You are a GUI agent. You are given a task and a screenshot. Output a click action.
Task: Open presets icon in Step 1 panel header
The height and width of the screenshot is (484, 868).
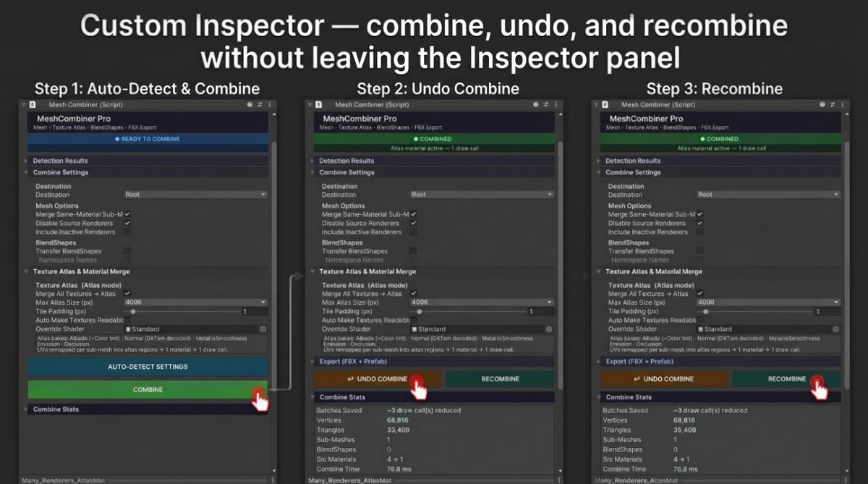tap(260, 105)
